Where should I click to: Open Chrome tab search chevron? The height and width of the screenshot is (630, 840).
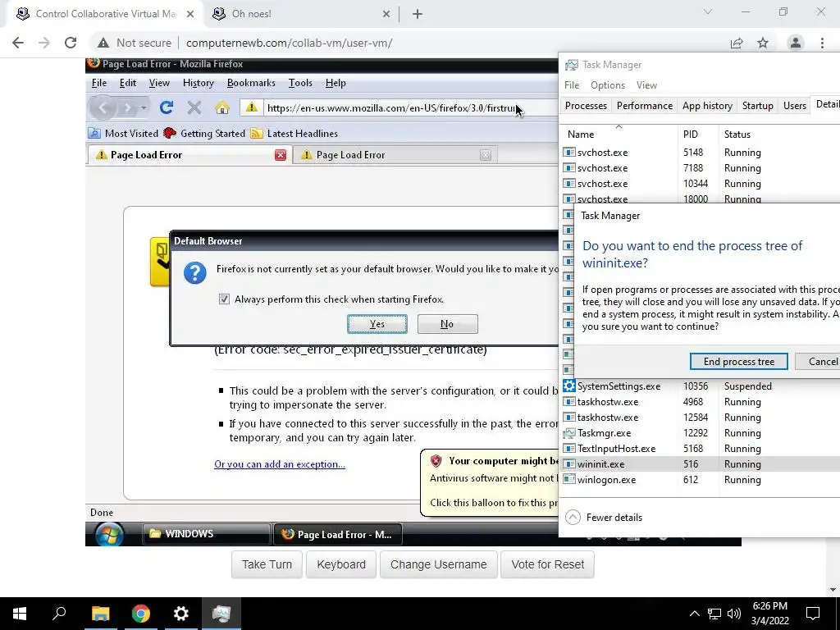point(708,11)
